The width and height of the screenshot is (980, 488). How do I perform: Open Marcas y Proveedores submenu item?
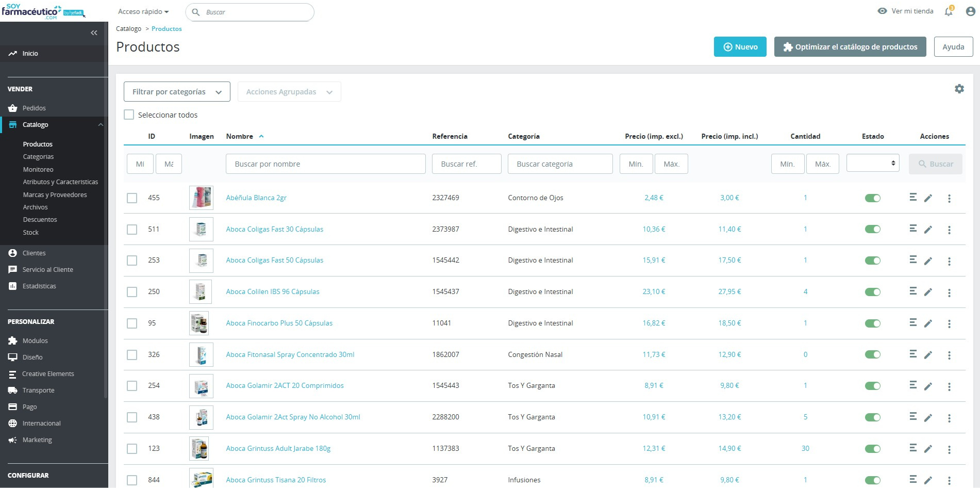pyautogui.click(x=55, y=194)
